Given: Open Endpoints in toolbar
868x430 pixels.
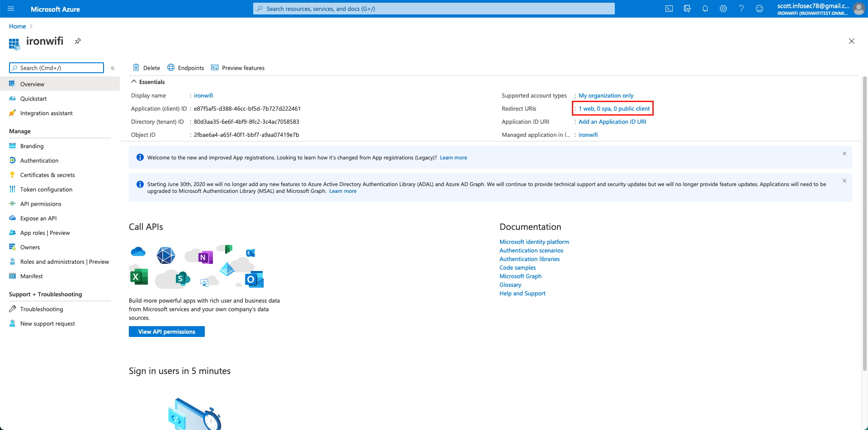Looking at the screenshot, I should (x=185, y=68).
